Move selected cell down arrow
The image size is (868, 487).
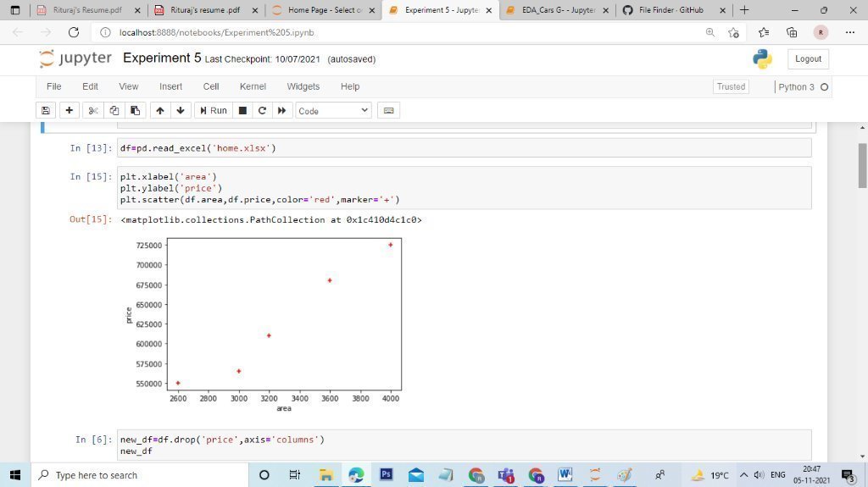(x=181, y=111)
